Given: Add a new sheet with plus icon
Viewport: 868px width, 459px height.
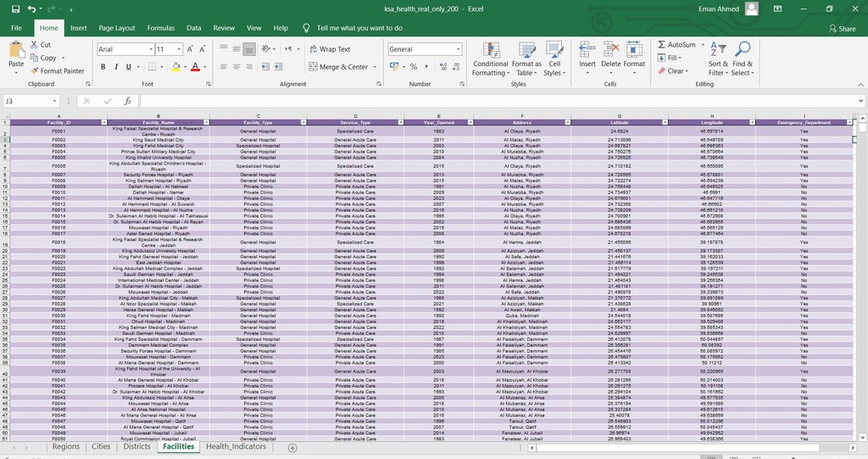Looking at the screenshot, I should (x=292, y=447).
